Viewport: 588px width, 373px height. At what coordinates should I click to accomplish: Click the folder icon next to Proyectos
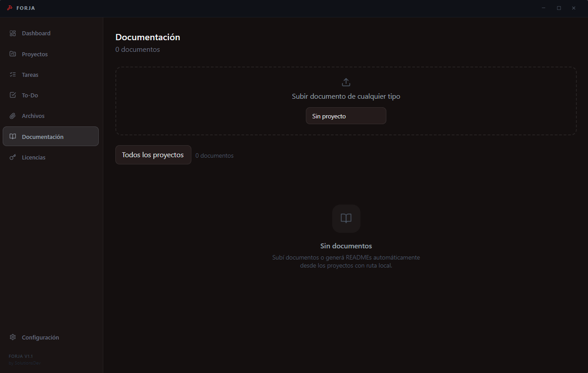[x=13, y=54]
